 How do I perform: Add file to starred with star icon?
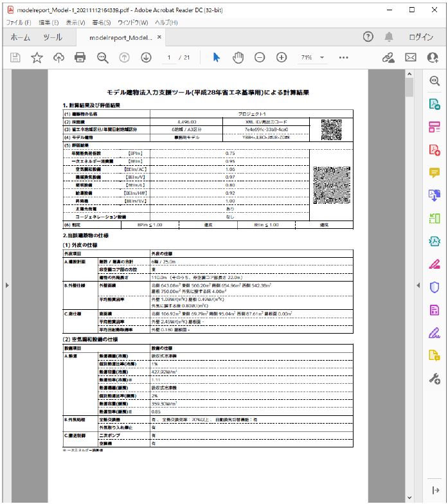point(37,58)
